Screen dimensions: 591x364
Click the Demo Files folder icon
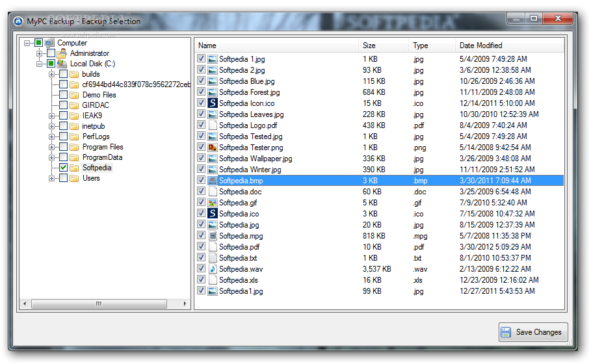tap(74, 95)
